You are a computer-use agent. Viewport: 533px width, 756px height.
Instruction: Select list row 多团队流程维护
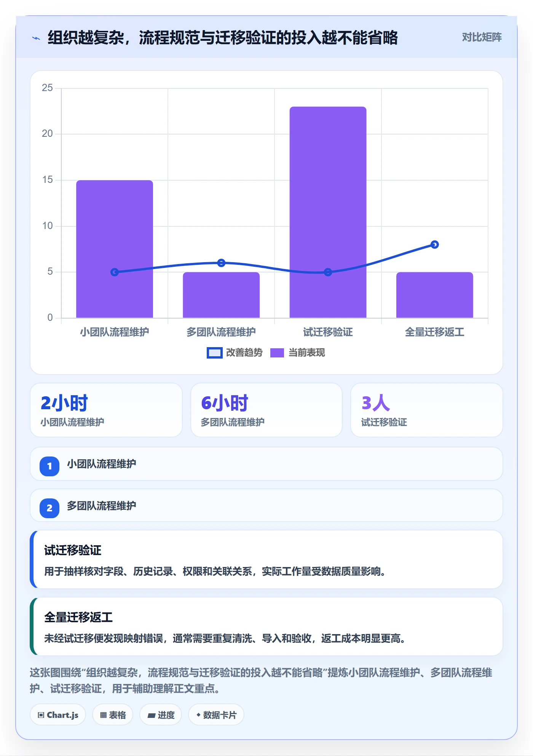click(266, 506)
